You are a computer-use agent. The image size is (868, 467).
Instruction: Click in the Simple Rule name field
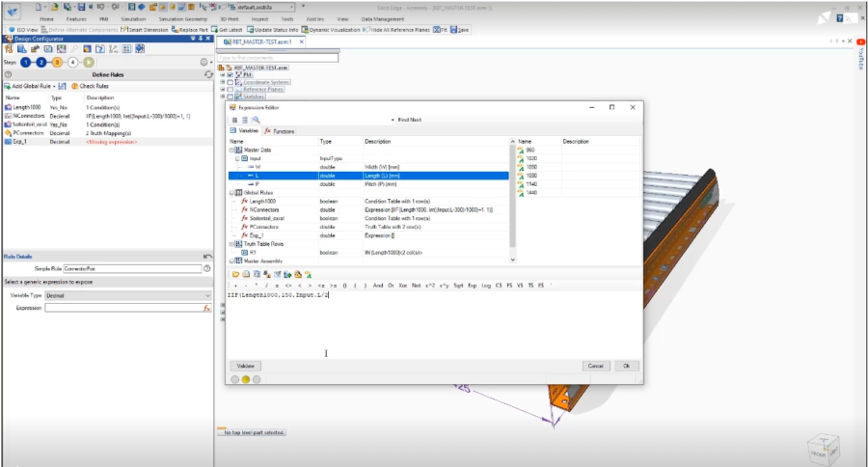(130, 267)
